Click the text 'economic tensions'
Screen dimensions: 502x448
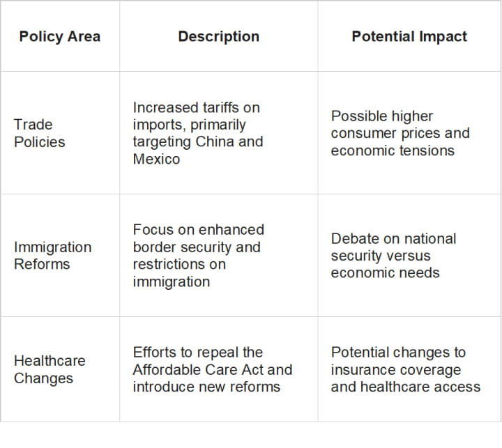393,150
